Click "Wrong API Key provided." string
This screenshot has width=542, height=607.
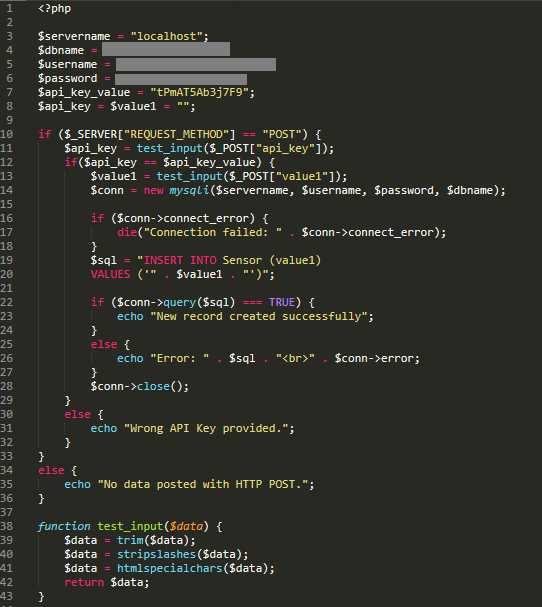206,428
